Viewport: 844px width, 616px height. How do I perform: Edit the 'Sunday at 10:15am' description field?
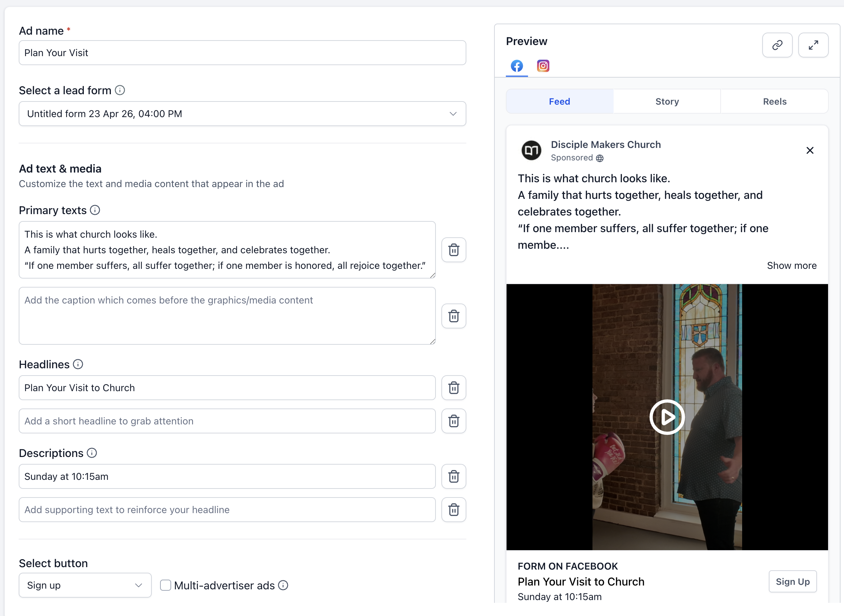(227, 476)
